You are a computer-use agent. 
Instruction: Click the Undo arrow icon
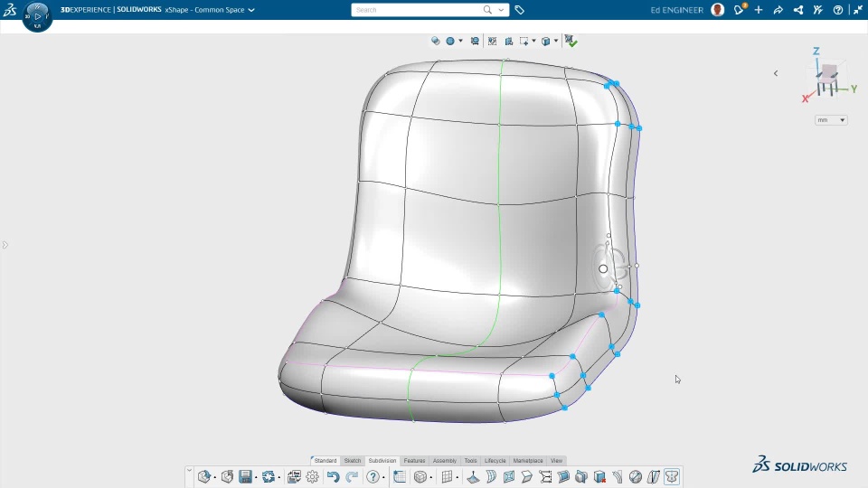[333, 477]
